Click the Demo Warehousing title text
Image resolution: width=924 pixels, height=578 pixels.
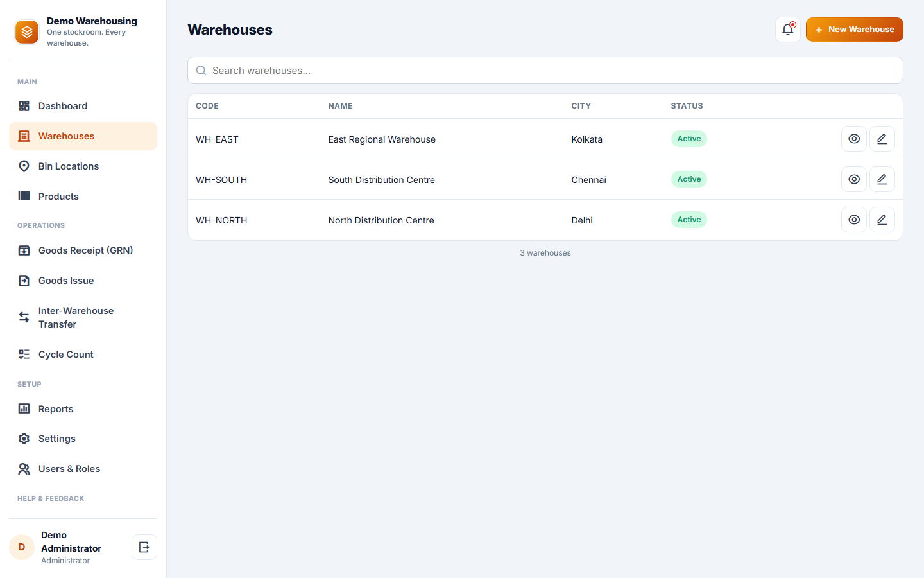point(92,21)
